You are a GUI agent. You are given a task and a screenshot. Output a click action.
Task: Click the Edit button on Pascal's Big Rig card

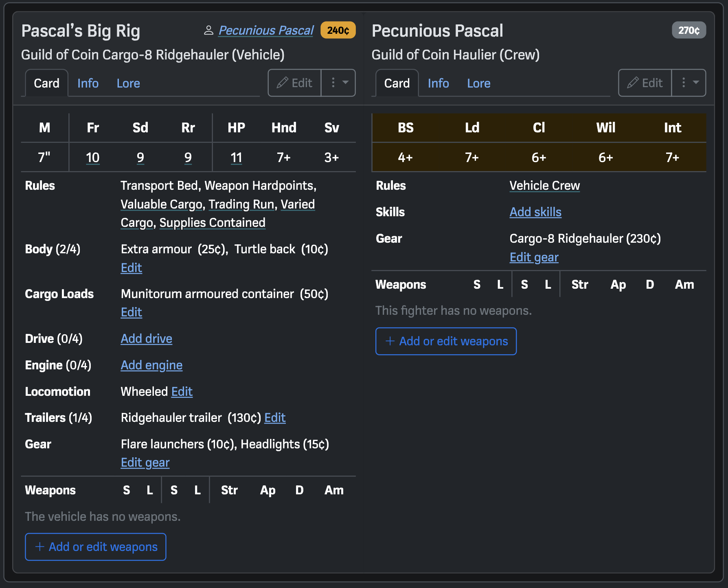pos(295,83)
